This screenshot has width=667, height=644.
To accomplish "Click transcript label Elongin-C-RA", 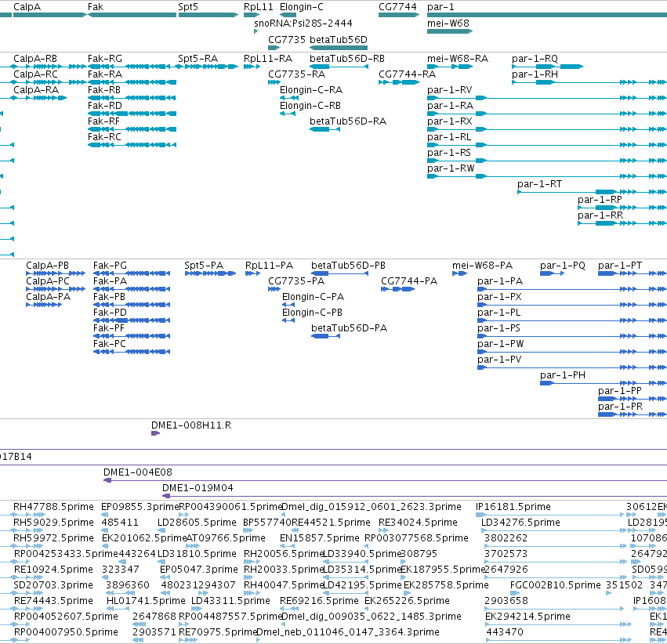I will tap(311, 89).
